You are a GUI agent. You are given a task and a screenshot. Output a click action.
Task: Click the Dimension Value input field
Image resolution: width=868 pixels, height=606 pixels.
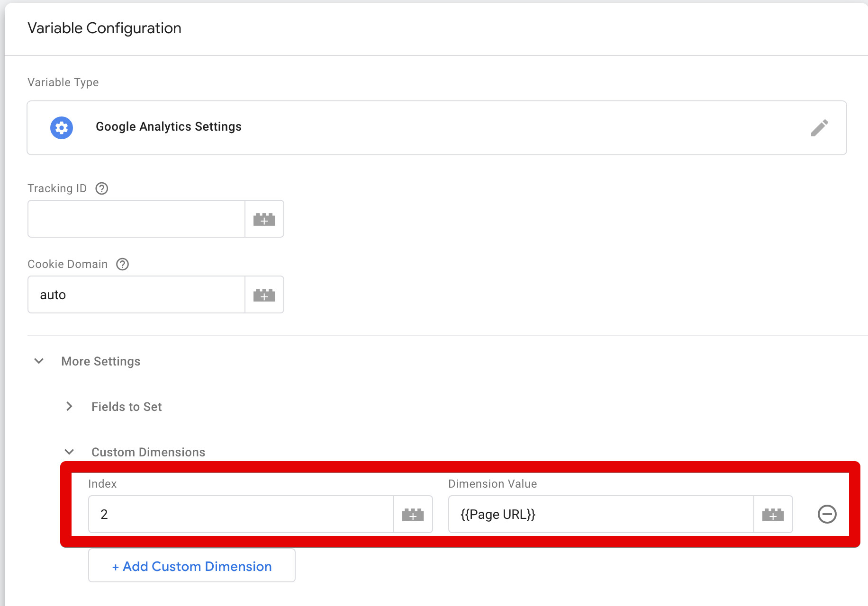[601, 514]
